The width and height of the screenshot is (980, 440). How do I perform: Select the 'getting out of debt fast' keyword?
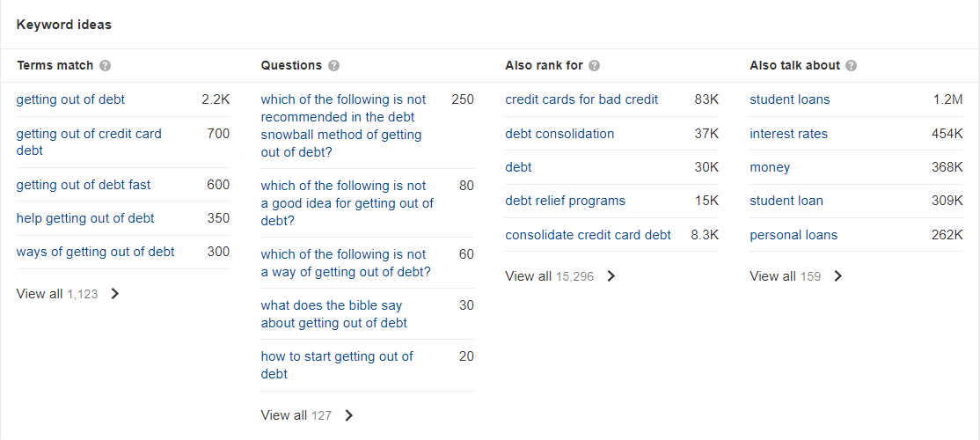point(83,185)
